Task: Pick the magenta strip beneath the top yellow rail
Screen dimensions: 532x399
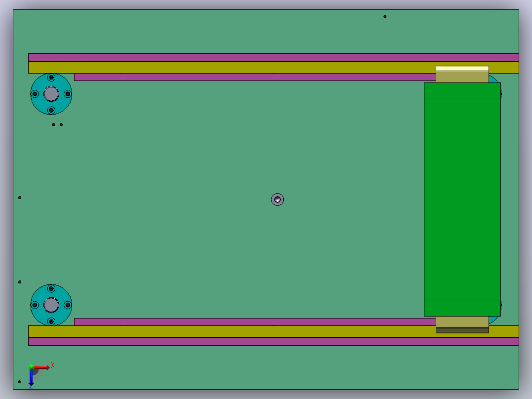Action: point(255,77)
